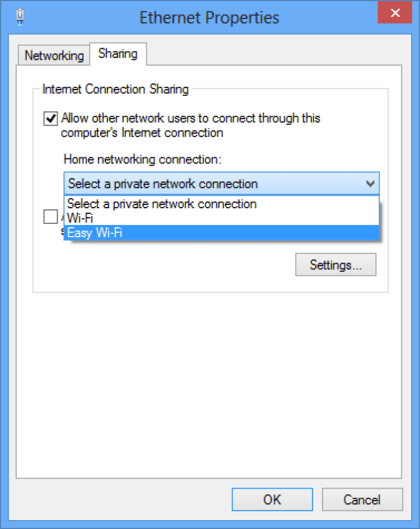
Task: Open the Settings... button
Action: click(335, 265)
